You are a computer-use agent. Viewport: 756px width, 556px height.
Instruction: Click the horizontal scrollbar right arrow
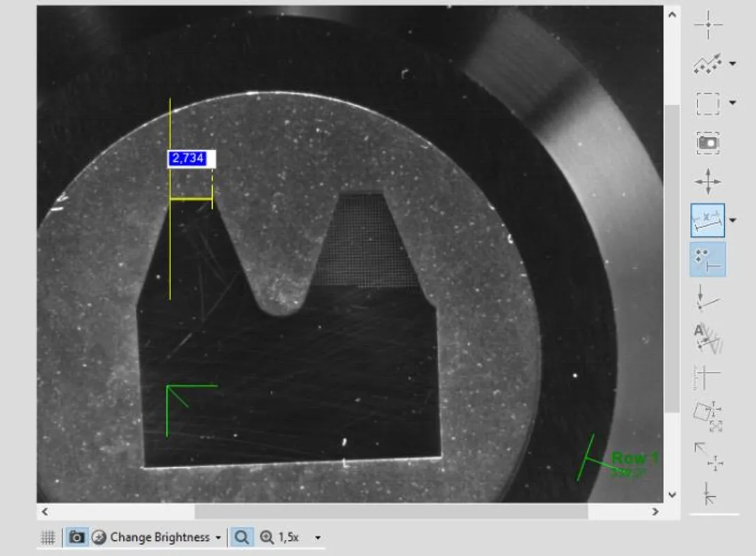(655, 512)
